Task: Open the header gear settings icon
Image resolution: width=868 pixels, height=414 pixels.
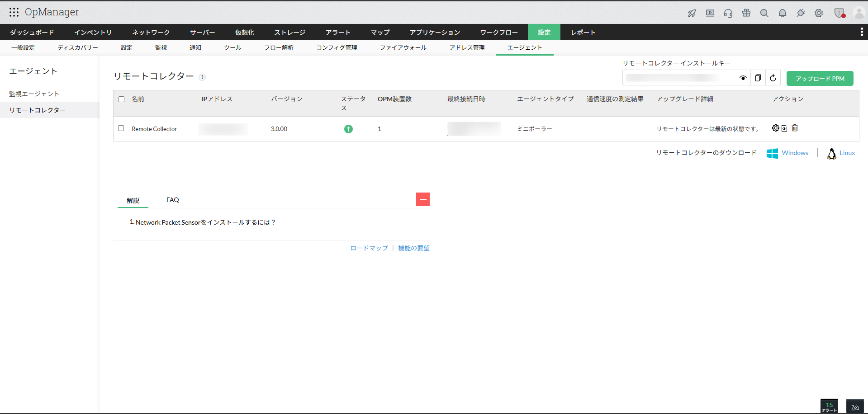Action: [819, 13]
